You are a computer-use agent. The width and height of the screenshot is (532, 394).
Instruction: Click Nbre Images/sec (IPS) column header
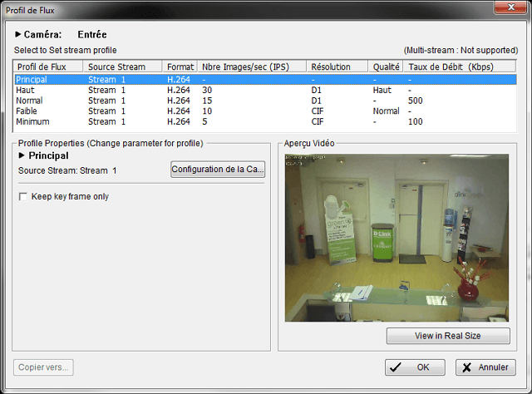click(x=252, y=66)
